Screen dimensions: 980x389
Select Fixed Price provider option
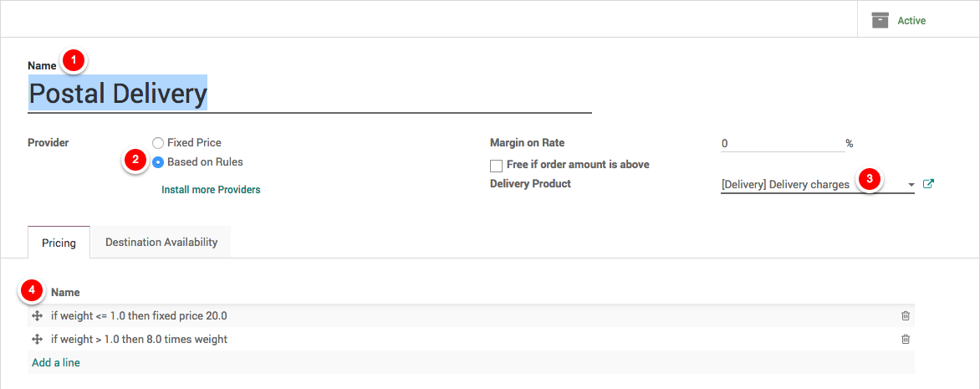pyautogui.click(x=158, y=143)
